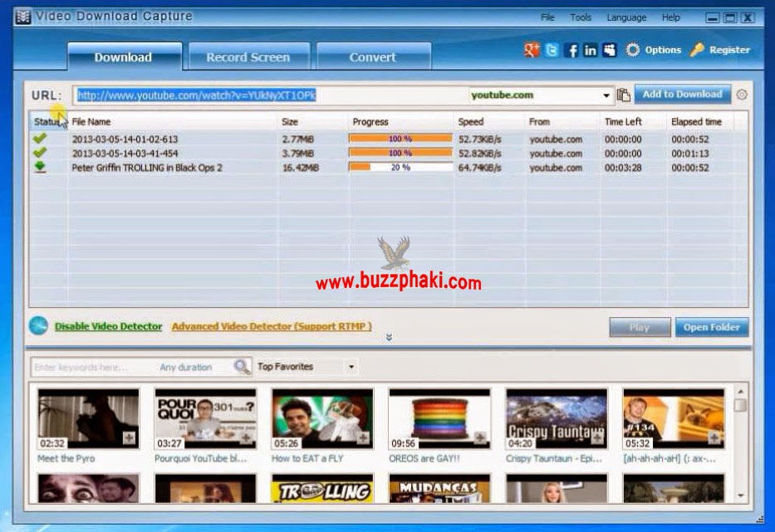Click the downloading arrow status of Peter Griffin row

click(x=40, y=168)
